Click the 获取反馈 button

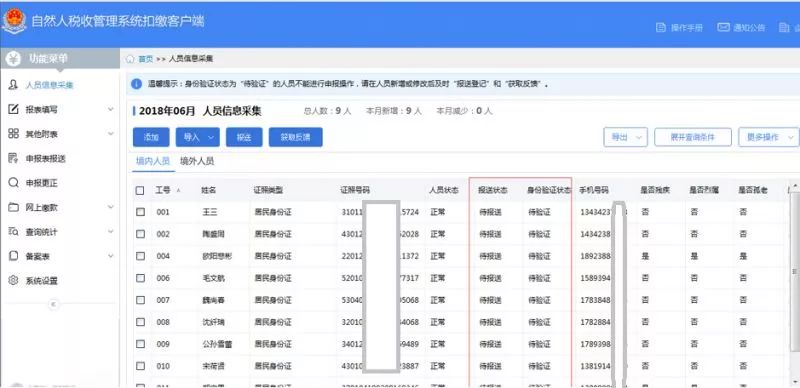click(x=295, y=137)
